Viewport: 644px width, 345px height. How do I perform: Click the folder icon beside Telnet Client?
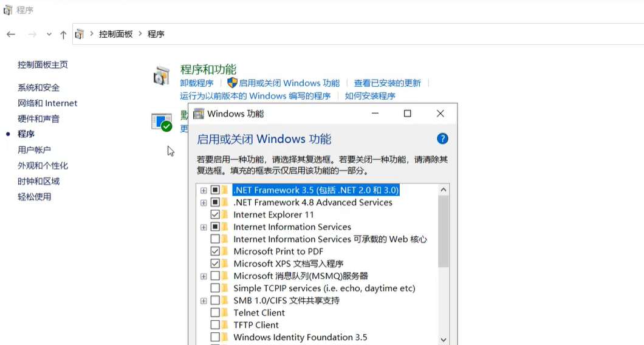click(225, 313)
